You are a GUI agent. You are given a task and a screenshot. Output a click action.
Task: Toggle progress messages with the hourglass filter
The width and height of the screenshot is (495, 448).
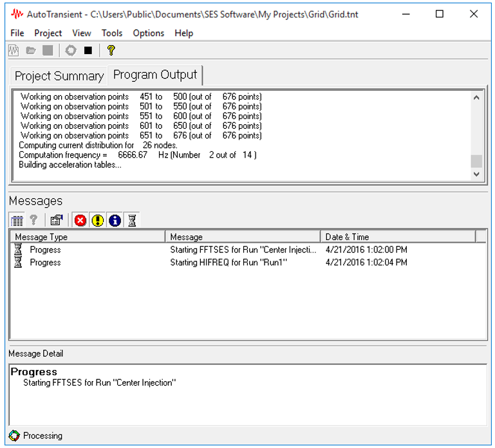tap(132, 220)
